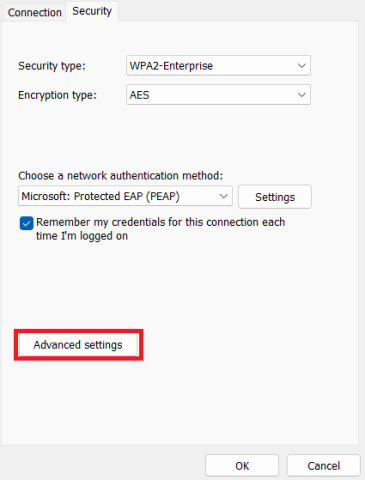Uncheck the Remember my credentials checkbox
Screen dimensions: 365x480
[x=26, y=223]
